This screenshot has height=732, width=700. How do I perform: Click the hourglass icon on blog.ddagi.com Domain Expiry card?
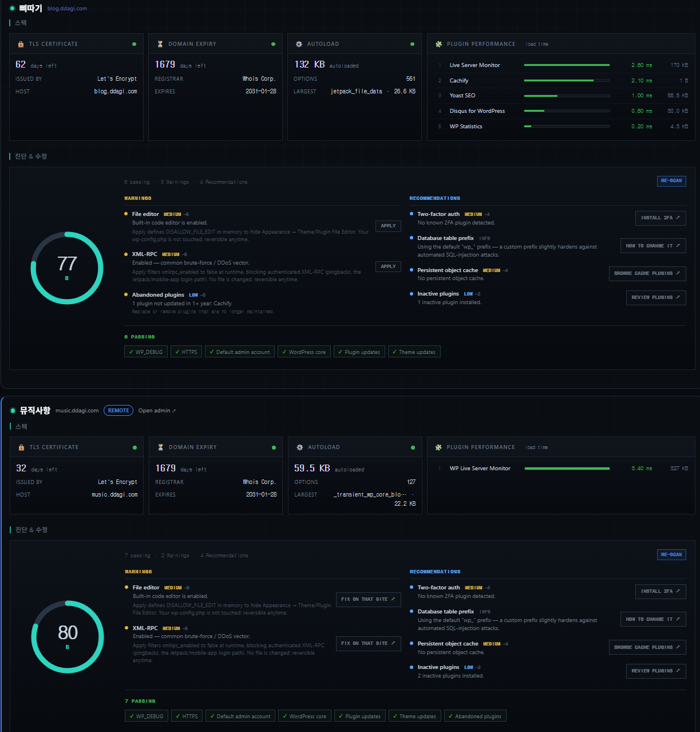coord(160,44)
